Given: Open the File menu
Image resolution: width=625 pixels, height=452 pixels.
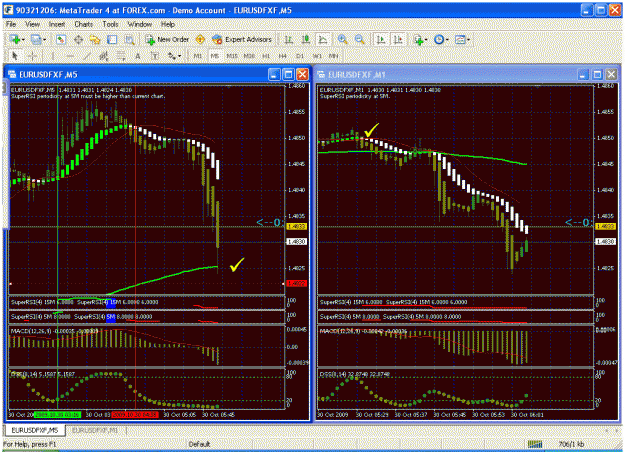Looking at the screenshot, I should coord(11,24).
